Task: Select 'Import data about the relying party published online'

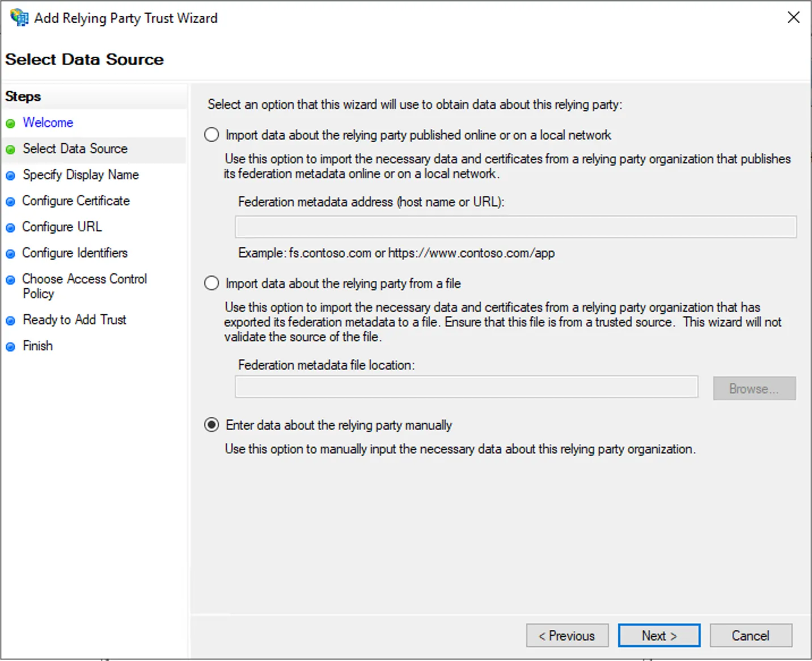Action: (211, 134)
